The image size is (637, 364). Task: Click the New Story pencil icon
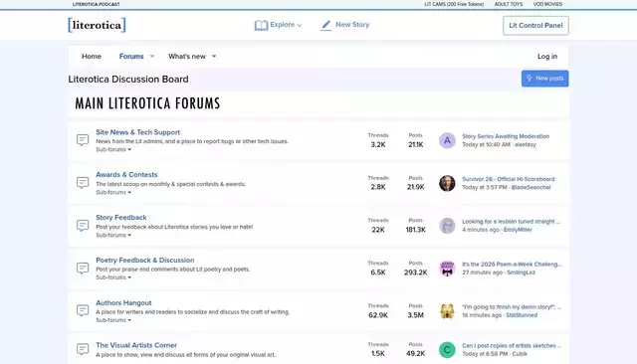[325, 25]
